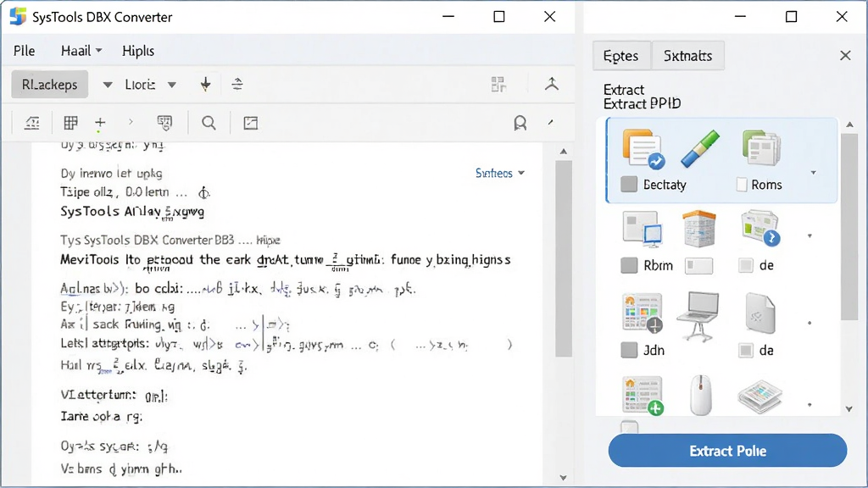The height and width of the screenshot is (488, 868).
Task: Close the right side panel
Action: pos(845,55)
